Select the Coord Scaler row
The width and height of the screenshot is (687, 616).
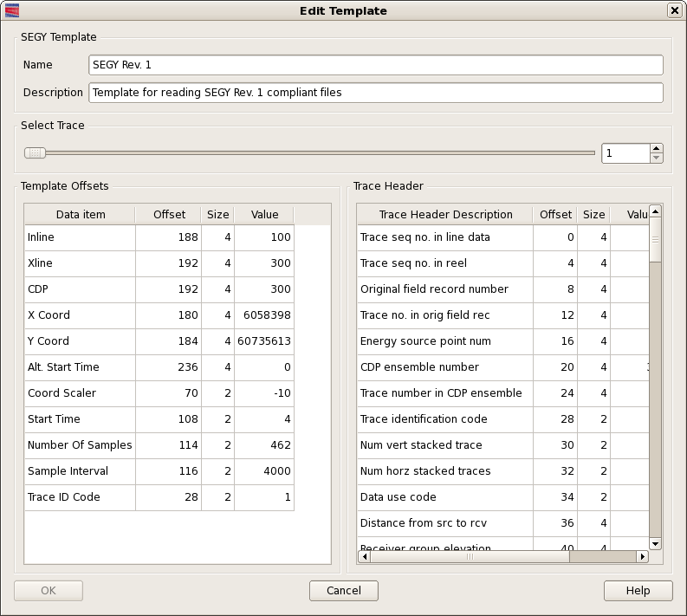(x=159, y=393)
